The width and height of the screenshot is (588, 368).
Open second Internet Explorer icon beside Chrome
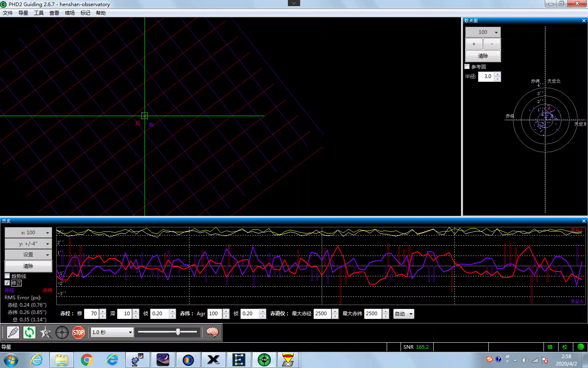coord(112,360)
